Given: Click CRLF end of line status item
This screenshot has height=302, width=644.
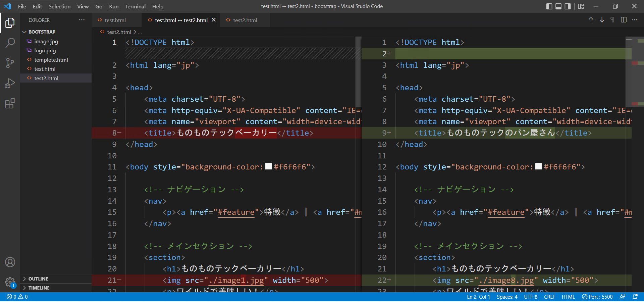Looking at the screenshot, I should coord(549,297).
